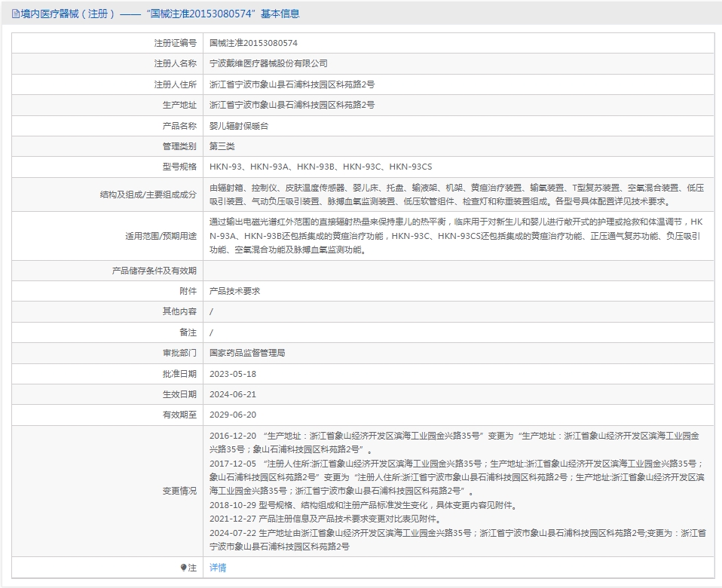Click the 产品名称 row label
The height and width of the screenshot is (588, 722).
pos(179,126)
